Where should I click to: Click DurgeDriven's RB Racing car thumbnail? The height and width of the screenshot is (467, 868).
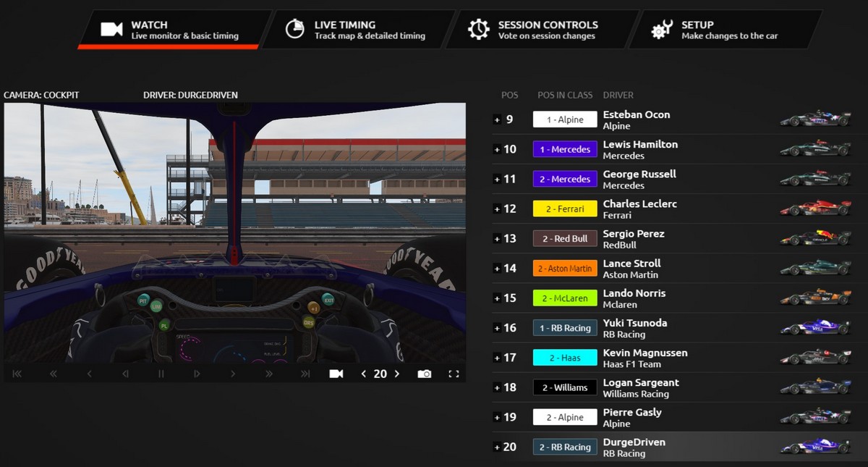(x=815, y=446)
